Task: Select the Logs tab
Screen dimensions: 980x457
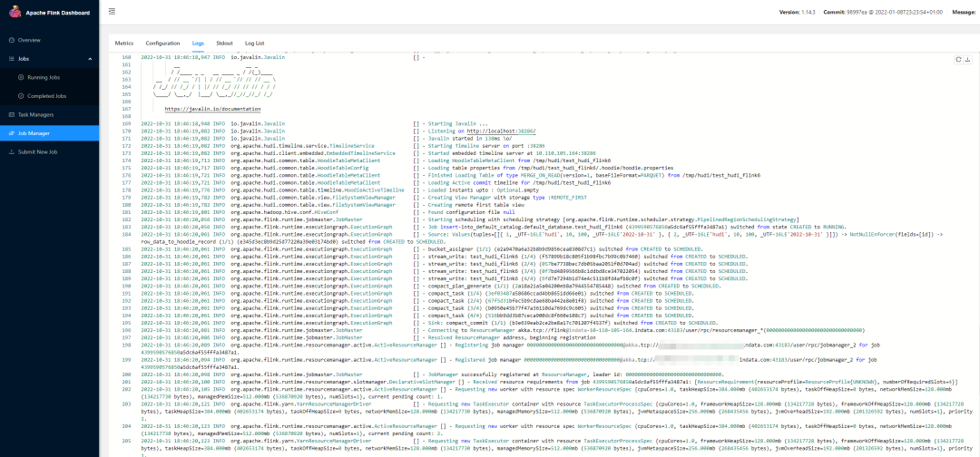Action: point(198,43)
